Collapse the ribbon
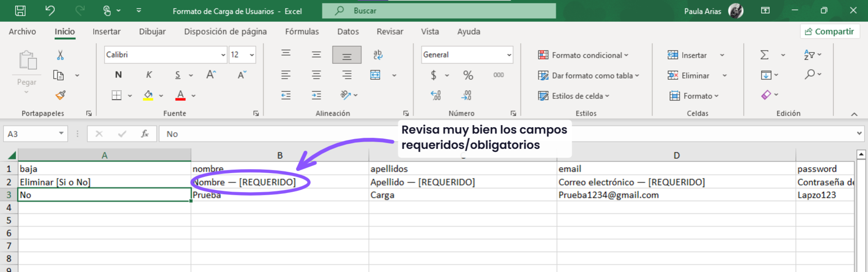This screenshot has height=272, width=868. tap(854, 114)
